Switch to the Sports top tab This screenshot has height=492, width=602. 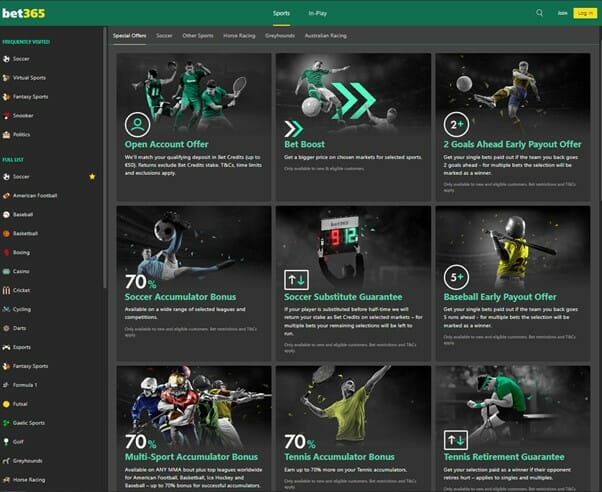(281, 13)
